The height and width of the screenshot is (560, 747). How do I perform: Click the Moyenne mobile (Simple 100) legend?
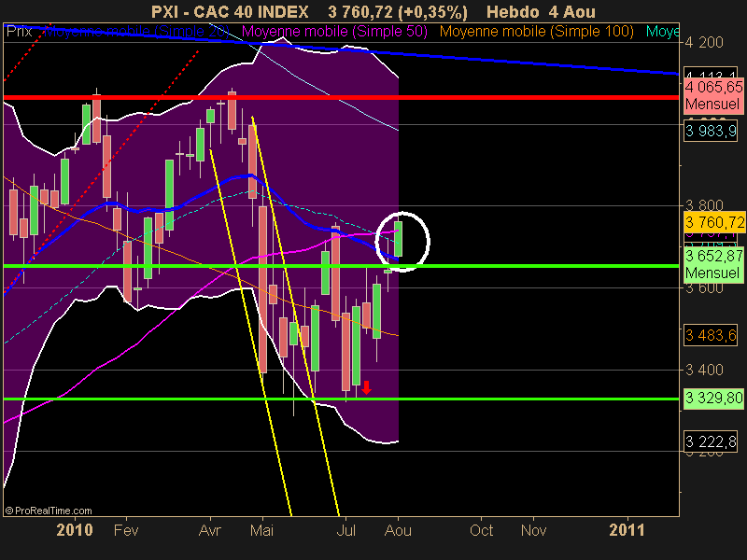point(536,32)
